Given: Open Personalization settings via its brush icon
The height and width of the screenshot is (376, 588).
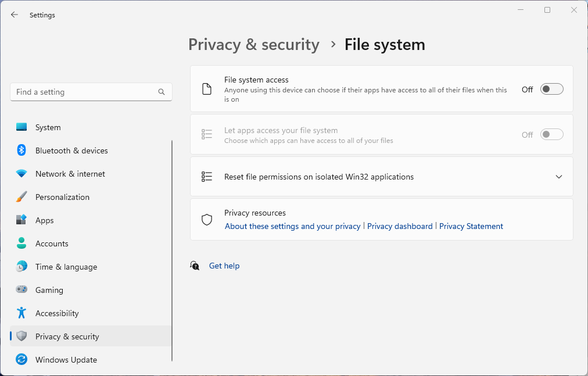Looking at the screenshot, I should pyautogui.click(x=21, y=197).
